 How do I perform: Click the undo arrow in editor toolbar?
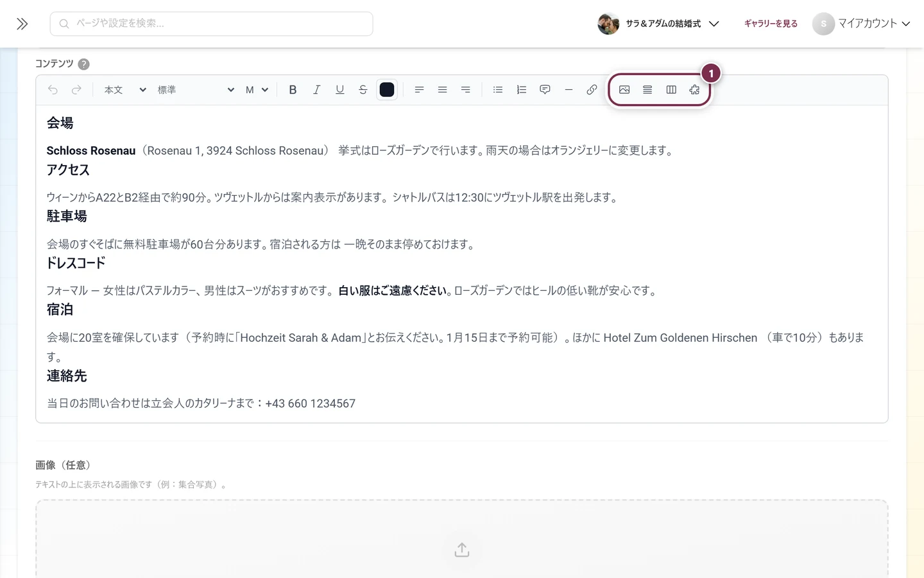coord(53,90)
